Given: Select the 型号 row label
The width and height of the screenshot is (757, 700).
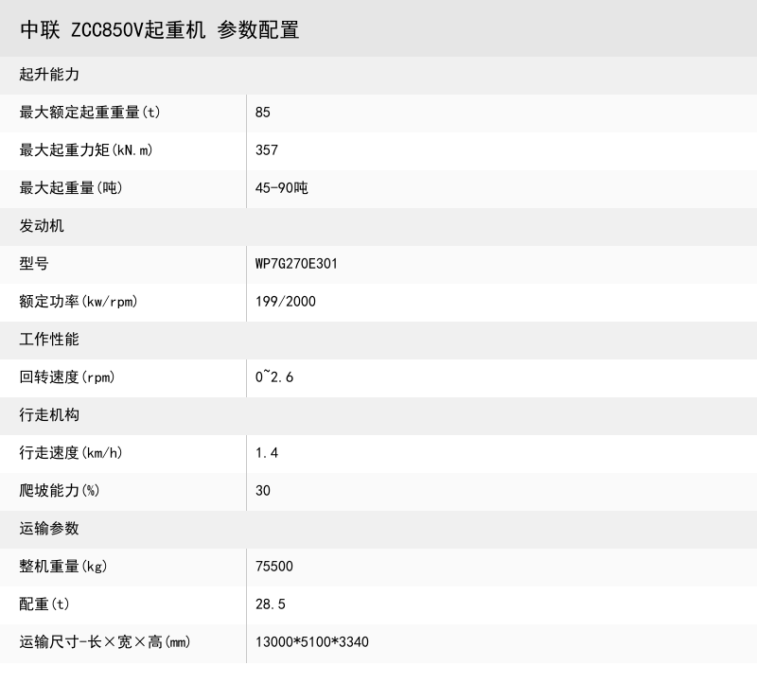Looking at the screenshot, I should coord(31,264).
